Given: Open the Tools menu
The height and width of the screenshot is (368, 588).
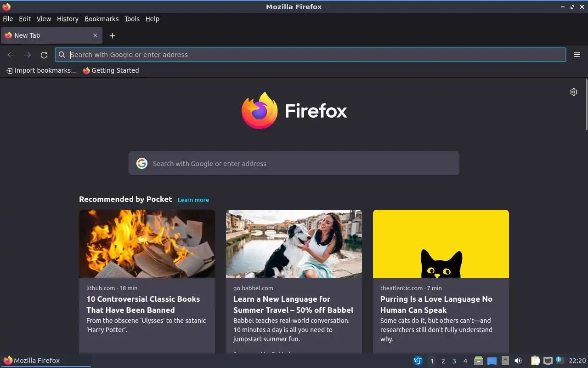Looking at the screenshot, I should point(132,19).
